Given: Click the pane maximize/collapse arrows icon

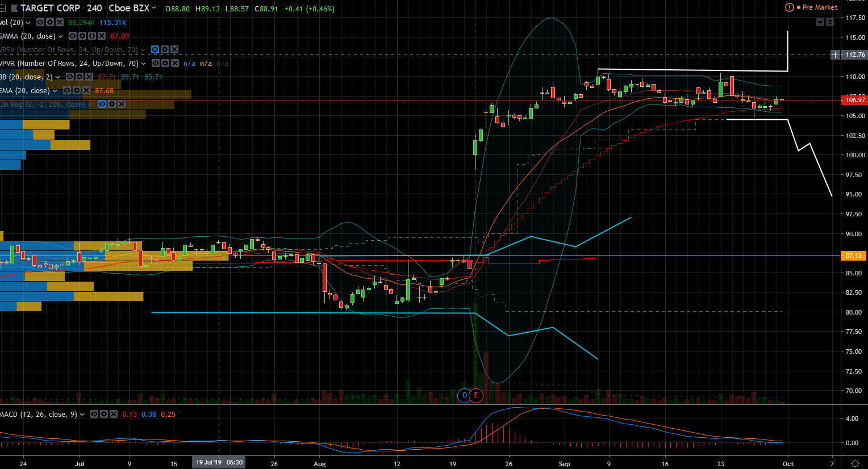Looking at the screenshot, I should [830, 22].
